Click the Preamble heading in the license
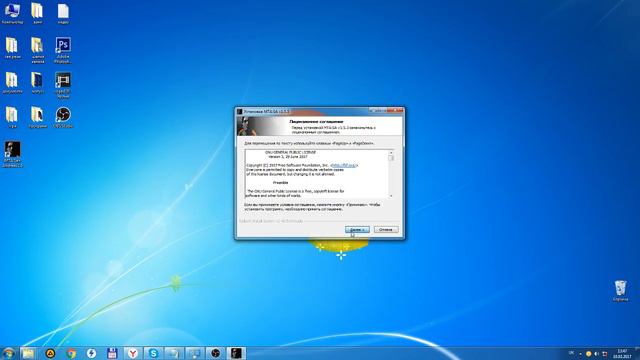This screenshot has width=640, height=360. point(280,182)
